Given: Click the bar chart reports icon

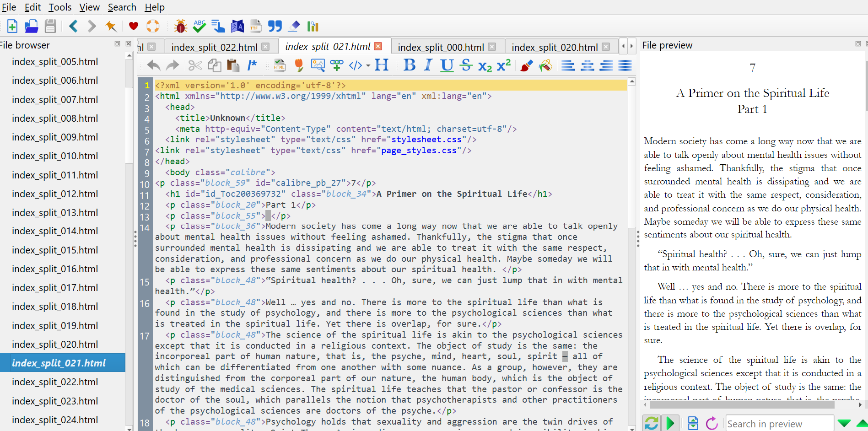Looking at the screenshot, I should tap(313, 26).
